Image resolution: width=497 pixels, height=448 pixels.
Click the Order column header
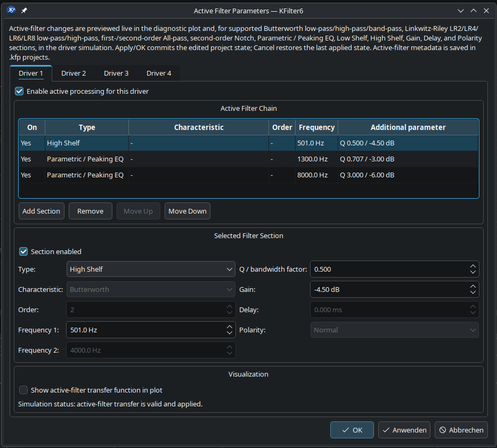282,127
